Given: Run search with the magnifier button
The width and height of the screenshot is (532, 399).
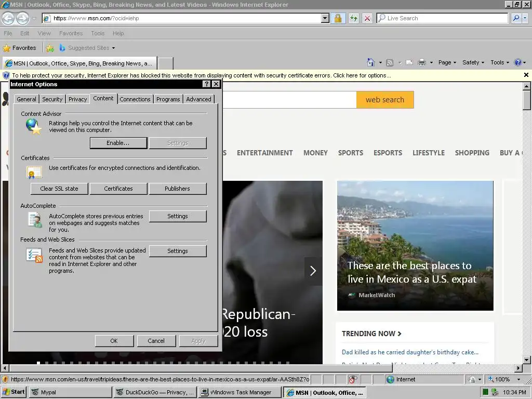Looking at the screenshot, I should (516, 18).
